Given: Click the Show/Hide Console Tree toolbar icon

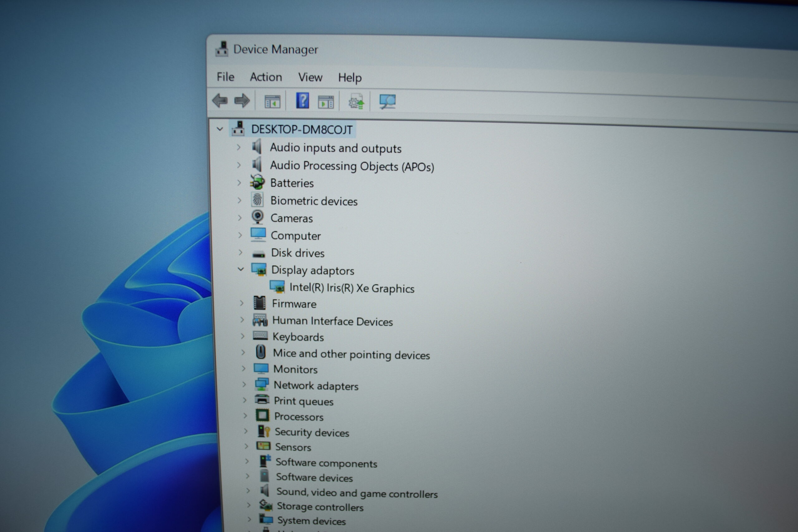Looking at the screenshot, I should click(x=272, y=102).
